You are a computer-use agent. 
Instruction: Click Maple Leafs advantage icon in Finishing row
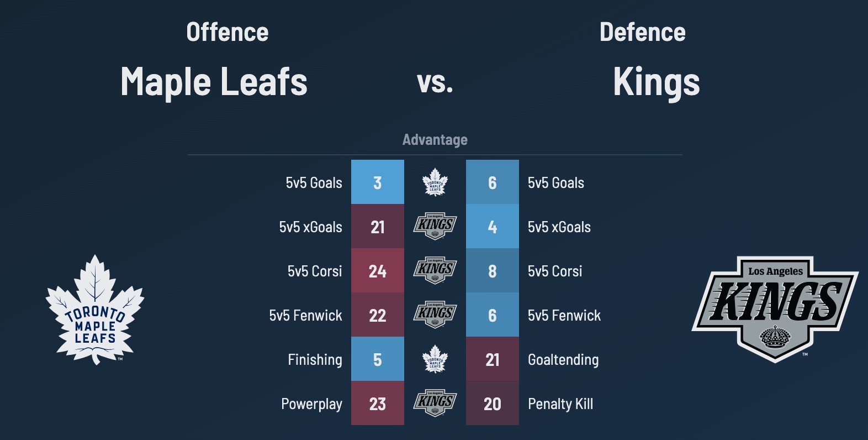coord(435,359)
